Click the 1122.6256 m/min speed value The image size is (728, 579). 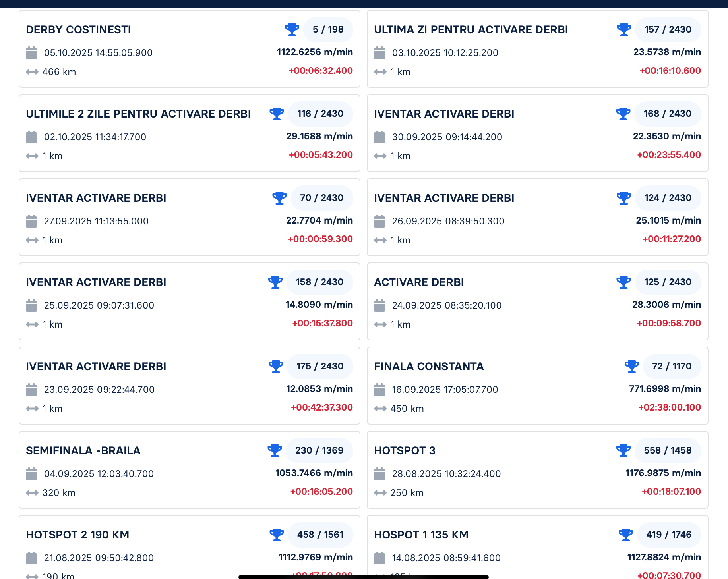tap(315, 52)
